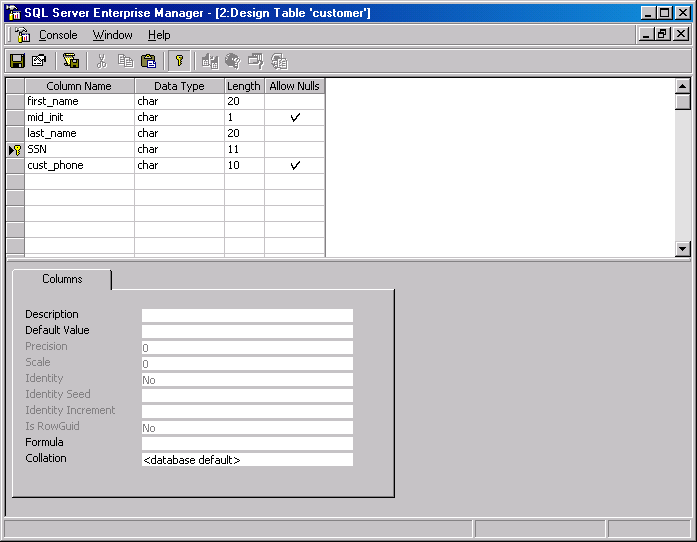Image resolution: width=697 pixels, height=542 pixels.
Task: Click the SSN column name cell
Action: coord(80,149)
